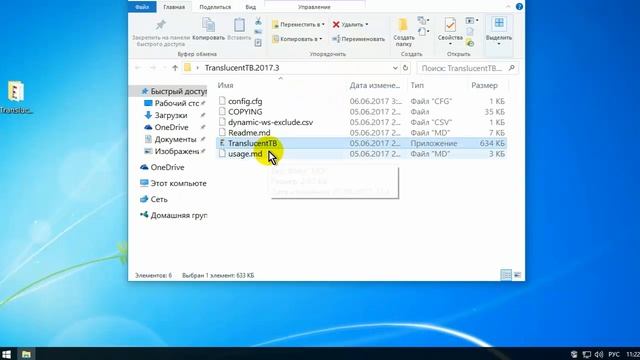Click the Свойства checkmark icon

coord(450,25)
